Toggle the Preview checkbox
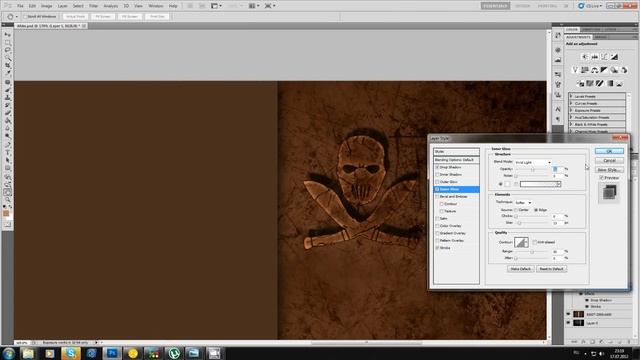Screen dimensions: 640x360 coord(601,178)
